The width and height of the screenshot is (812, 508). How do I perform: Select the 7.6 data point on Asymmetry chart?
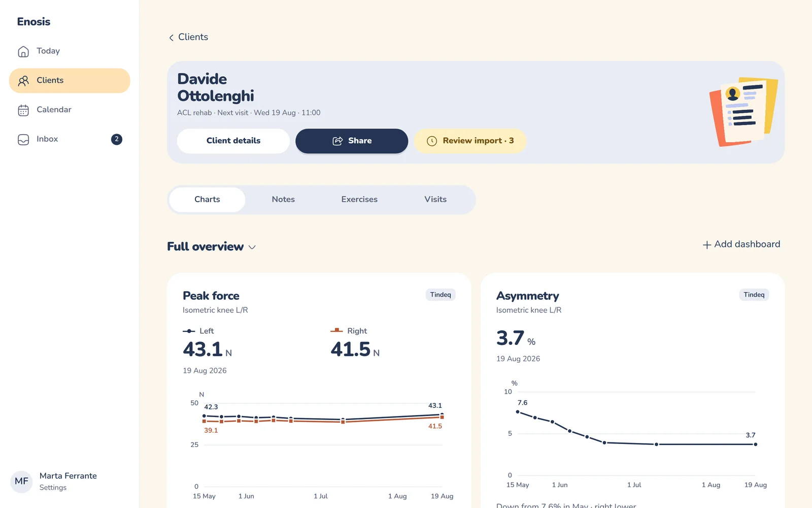[518, 412]
